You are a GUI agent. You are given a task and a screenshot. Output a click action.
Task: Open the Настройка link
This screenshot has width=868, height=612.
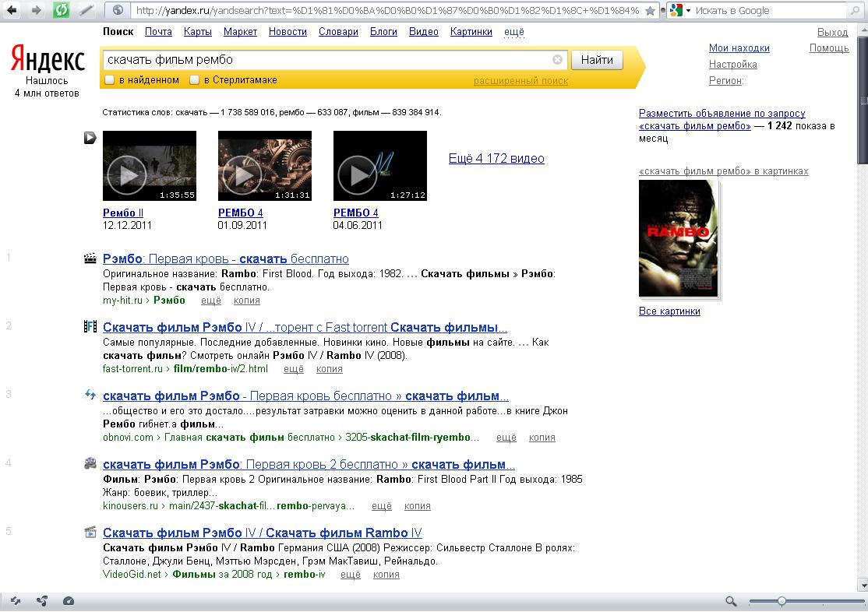point(733,64)
